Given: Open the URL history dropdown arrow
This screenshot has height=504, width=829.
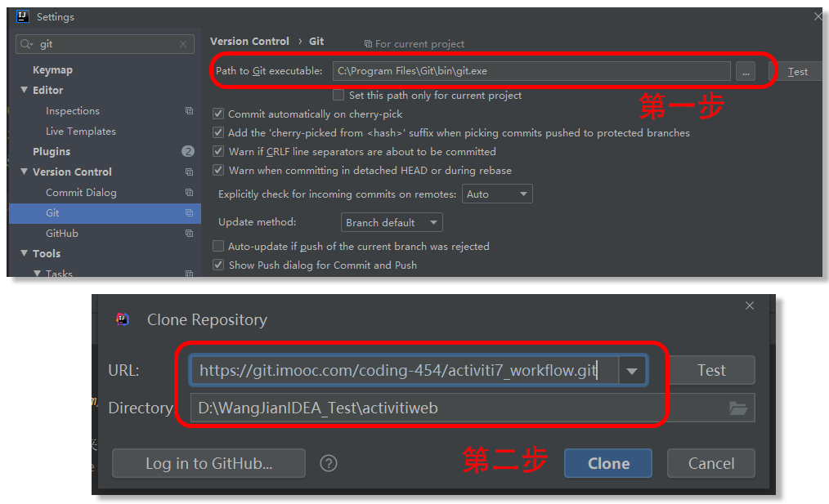Looking at the screenshot, I should coord(632,371).
